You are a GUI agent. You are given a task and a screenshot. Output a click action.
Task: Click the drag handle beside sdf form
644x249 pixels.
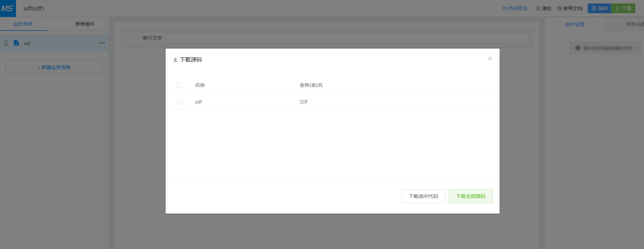point(6,43)
